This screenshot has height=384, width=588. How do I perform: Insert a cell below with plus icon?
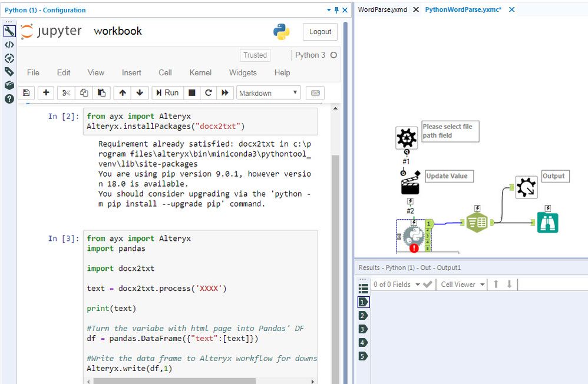tap(46, 92)
